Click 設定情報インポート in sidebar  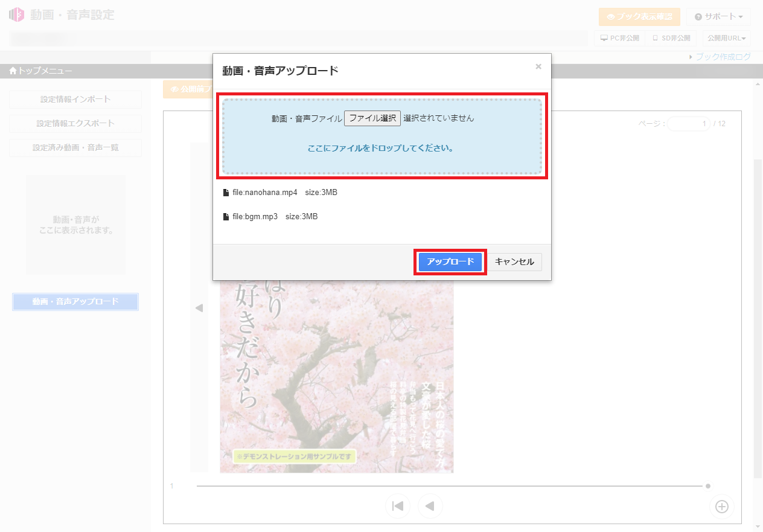pos(75,100)
